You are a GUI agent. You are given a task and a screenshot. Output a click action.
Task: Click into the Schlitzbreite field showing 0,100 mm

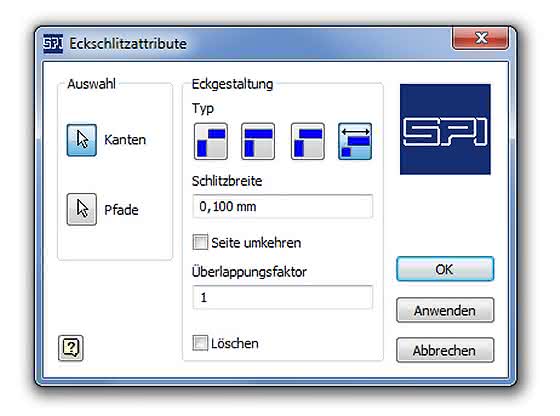282,206
